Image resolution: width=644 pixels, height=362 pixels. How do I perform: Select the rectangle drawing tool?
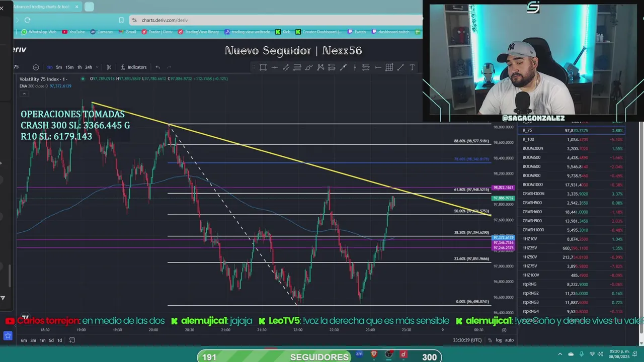click(263, 67)
